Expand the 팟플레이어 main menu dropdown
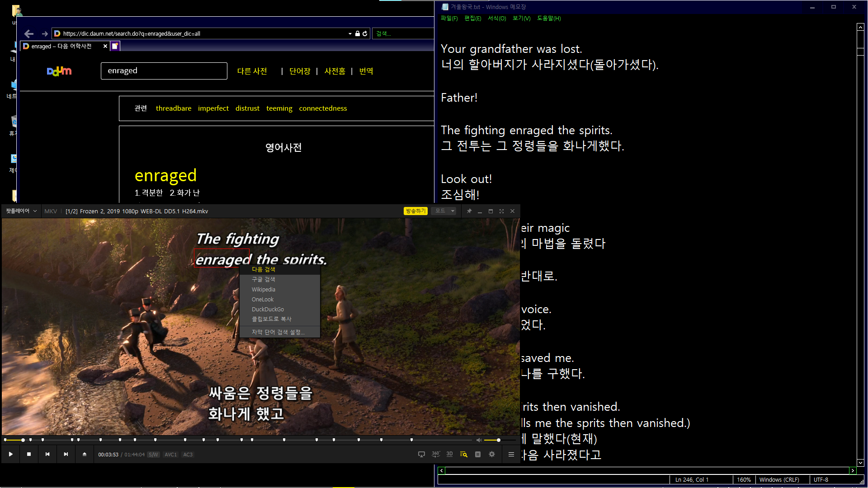This screenshot has height=488, width=868. click(x=21, y=211)
